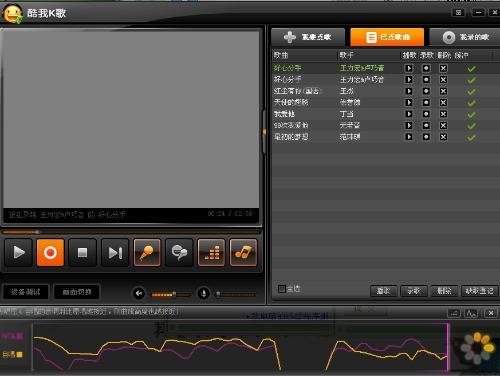Play the highlighted green 好心分手 row
Image resolution: width=500 pixels, height=376 pixels.
(x=409, y=68)
